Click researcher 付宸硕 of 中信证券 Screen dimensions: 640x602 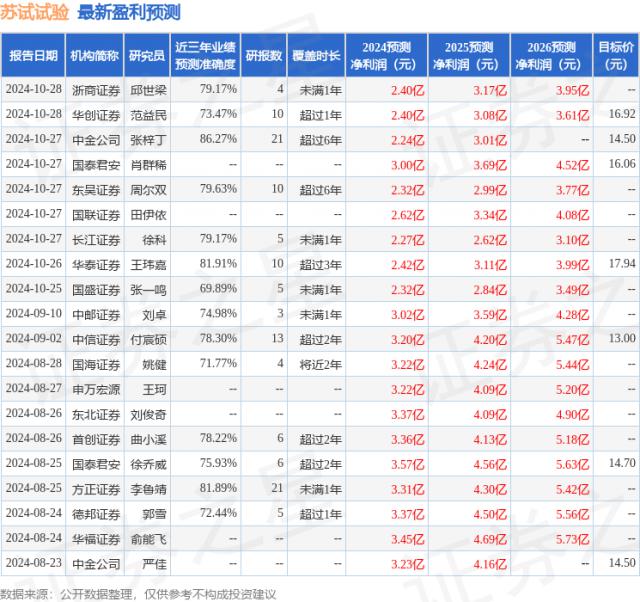148,339
